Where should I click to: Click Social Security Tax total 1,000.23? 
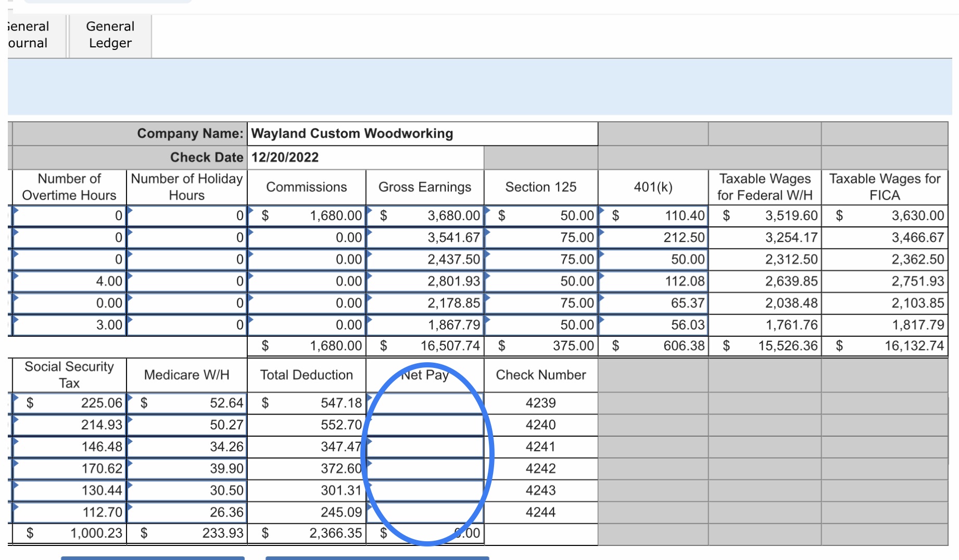(x=69, y=533)
